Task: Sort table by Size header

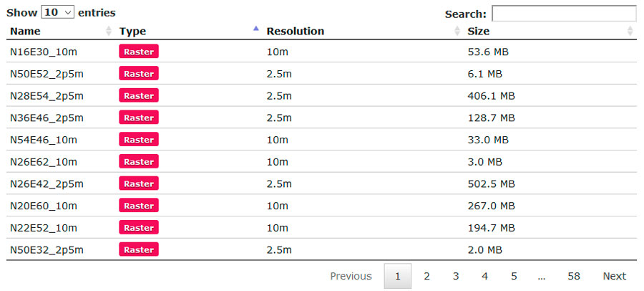Action: (x=479, y=32)
